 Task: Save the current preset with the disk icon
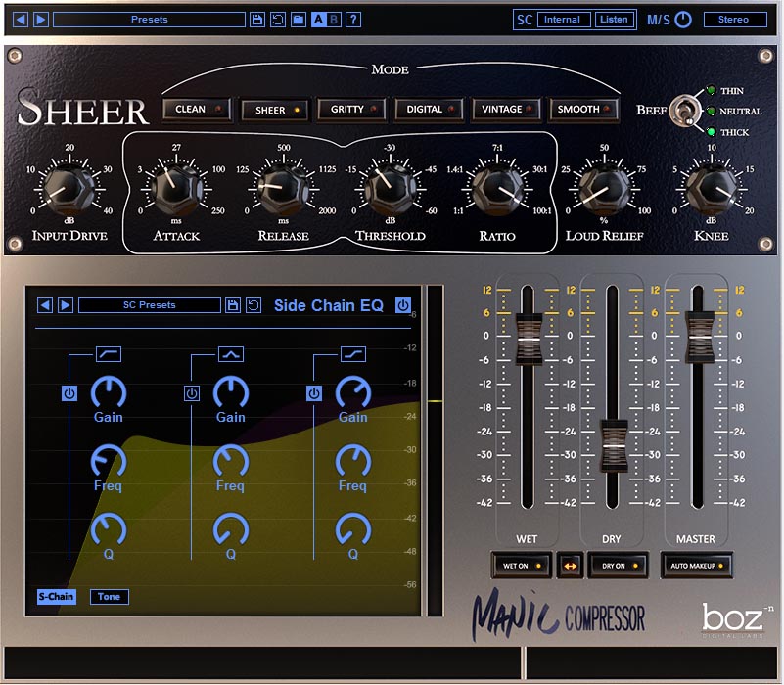[257, 19]
